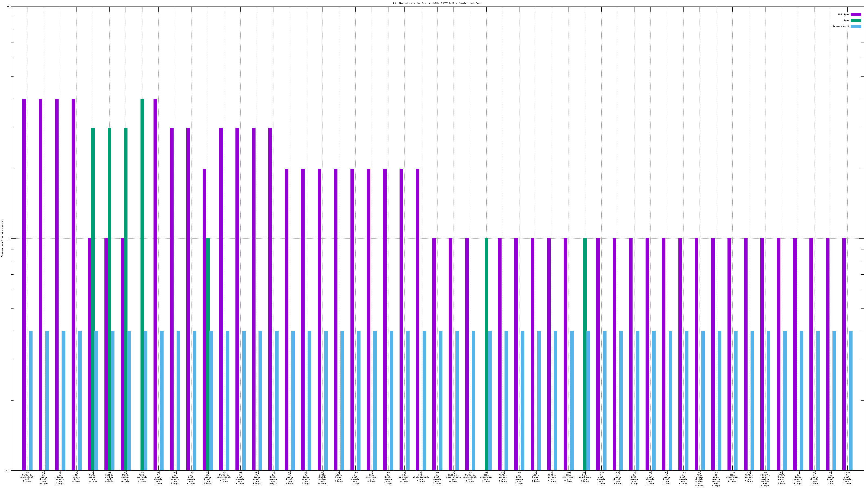Click the recent.spam.dnsbl.sorbs.net 5 hops label

[x=765, y=479]
